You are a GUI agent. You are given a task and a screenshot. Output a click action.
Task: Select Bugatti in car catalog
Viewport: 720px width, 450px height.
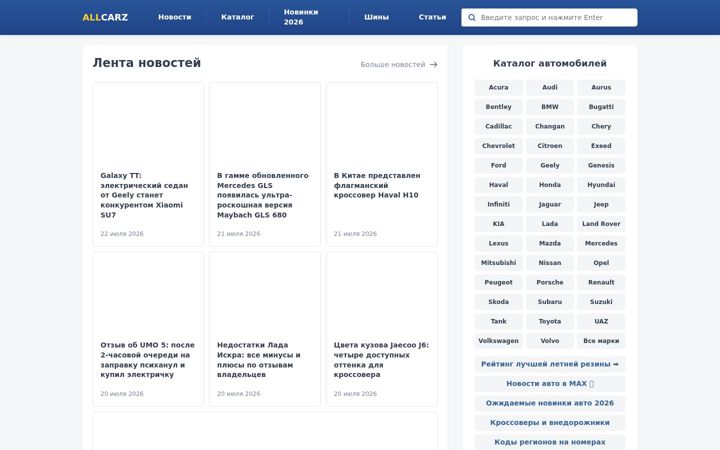pyautogui.click(x=601, y=107)
